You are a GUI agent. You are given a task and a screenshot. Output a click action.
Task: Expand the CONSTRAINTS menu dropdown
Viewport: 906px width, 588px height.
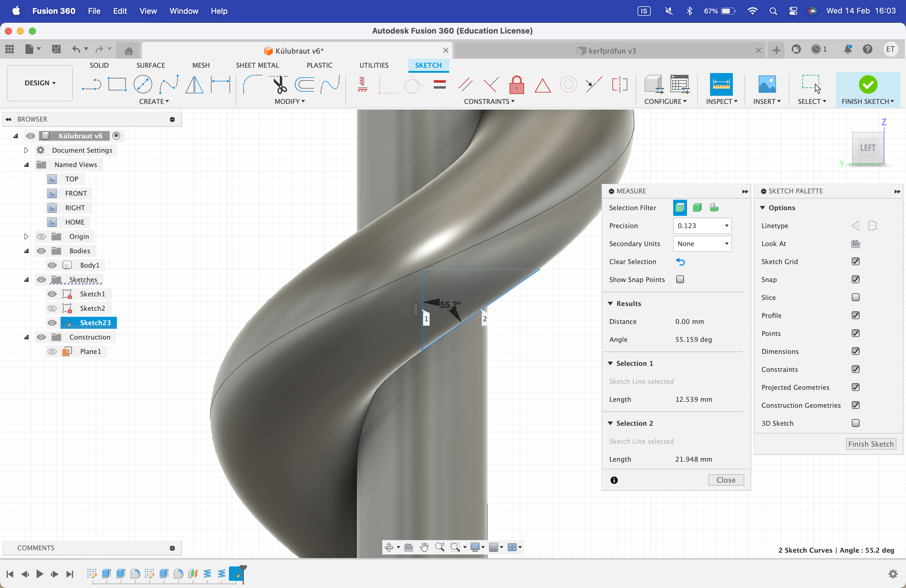489,101
